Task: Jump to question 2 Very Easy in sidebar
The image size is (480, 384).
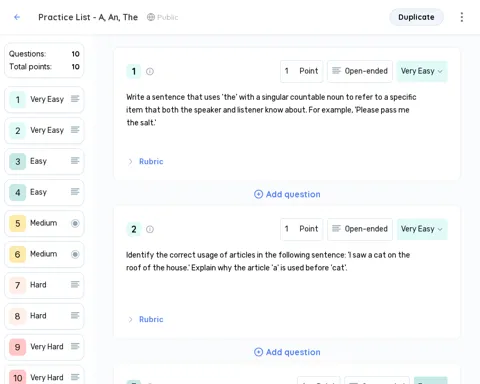Action: [44, 131]
